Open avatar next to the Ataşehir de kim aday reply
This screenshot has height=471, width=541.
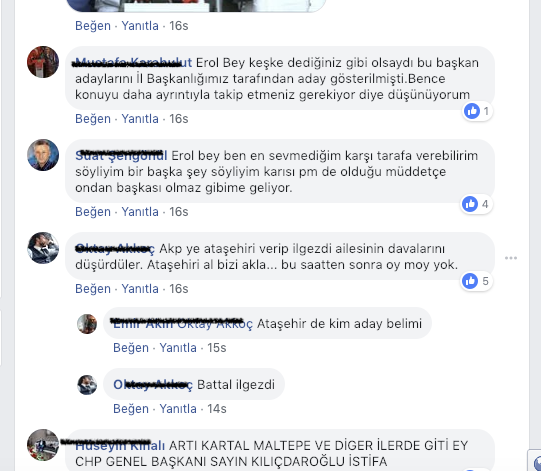pos(87,324)
